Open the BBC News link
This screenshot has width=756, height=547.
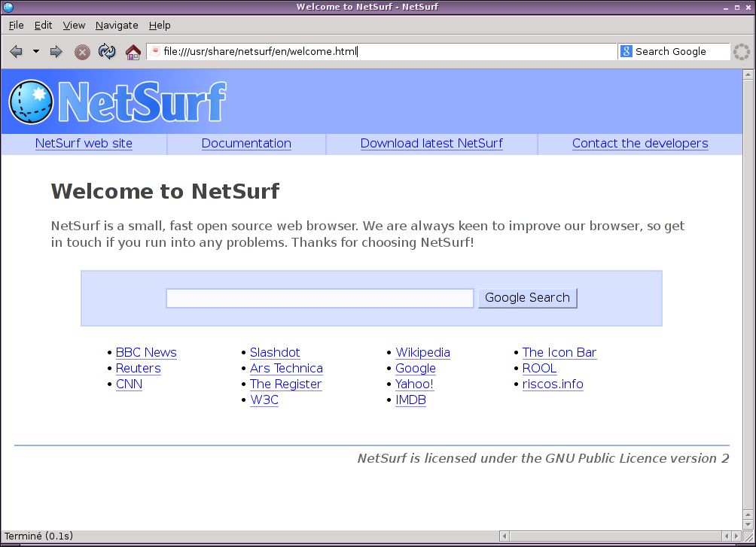click(x=146, y=352)
